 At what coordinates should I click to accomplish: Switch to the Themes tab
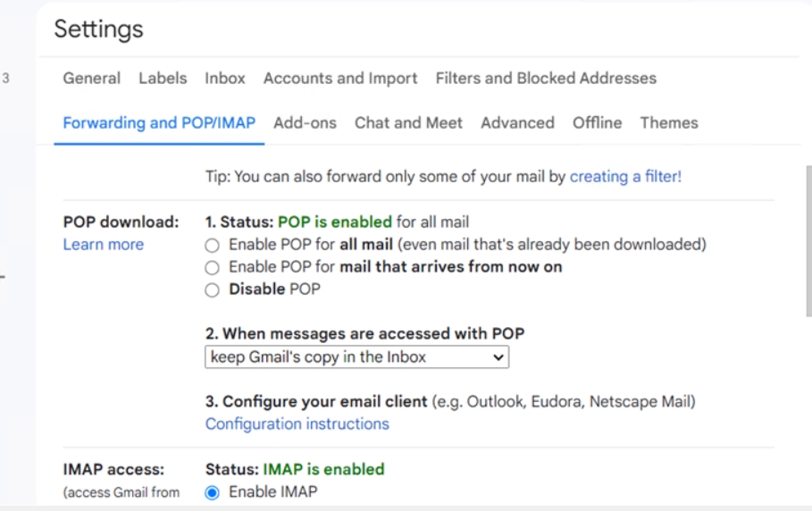[669, 123]
